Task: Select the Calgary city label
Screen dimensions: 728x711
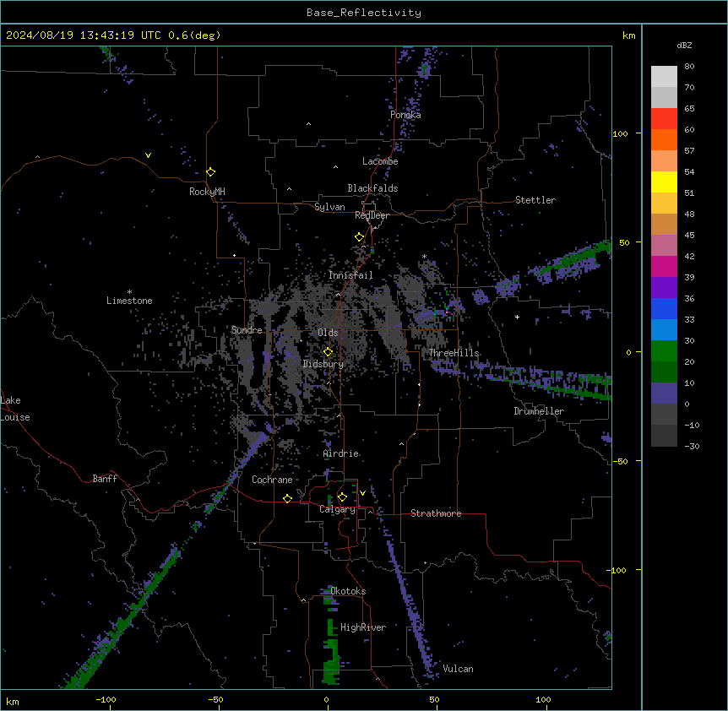Action: click(337, 509)
